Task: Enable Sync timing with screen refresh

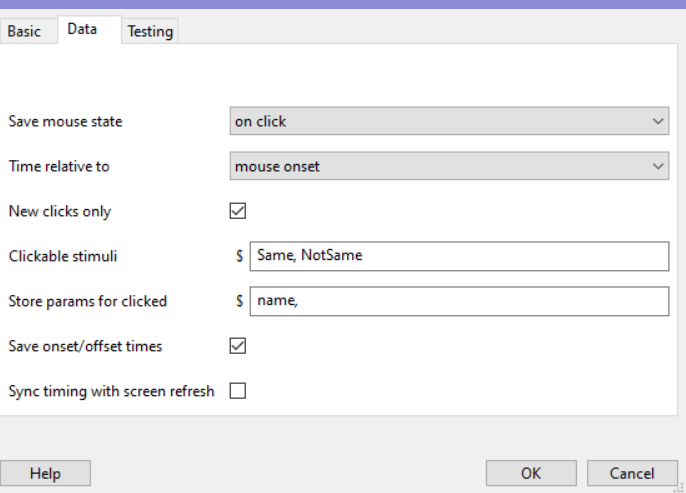Action: click(x=238, y=391)
